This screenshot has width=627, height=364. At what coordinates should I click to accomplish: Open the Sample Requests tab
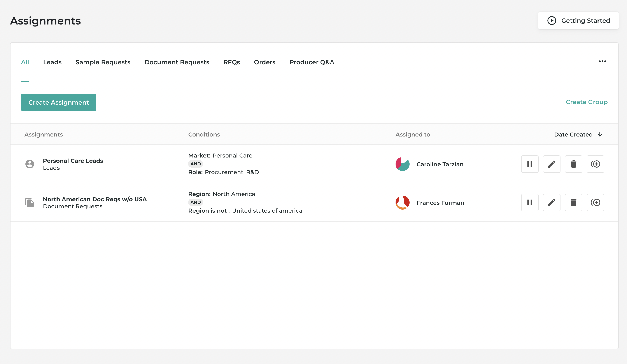pos(103,62)
